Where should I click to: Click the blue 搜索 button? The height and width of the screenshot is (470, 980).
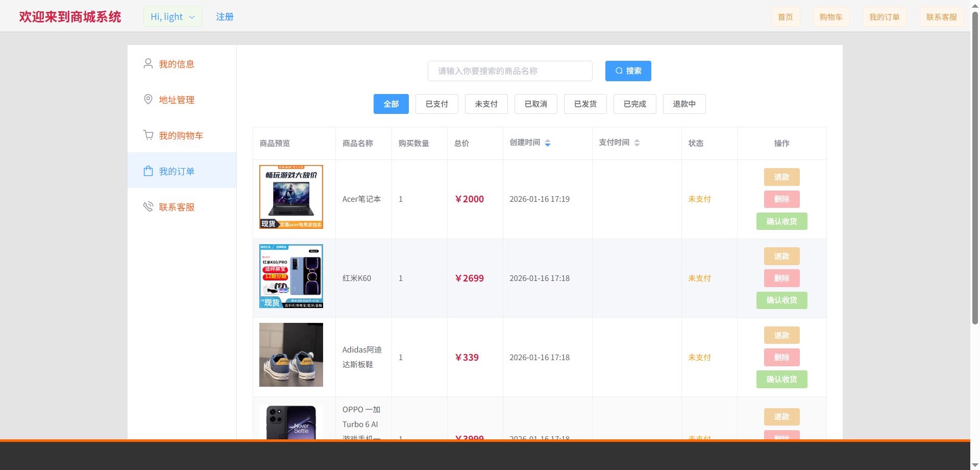(x=628, y=71)
